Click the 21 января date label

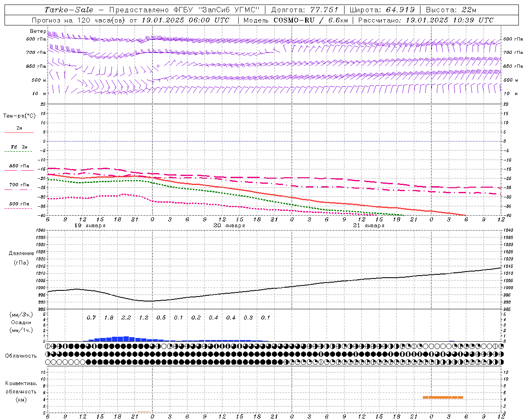coord(369,226)
